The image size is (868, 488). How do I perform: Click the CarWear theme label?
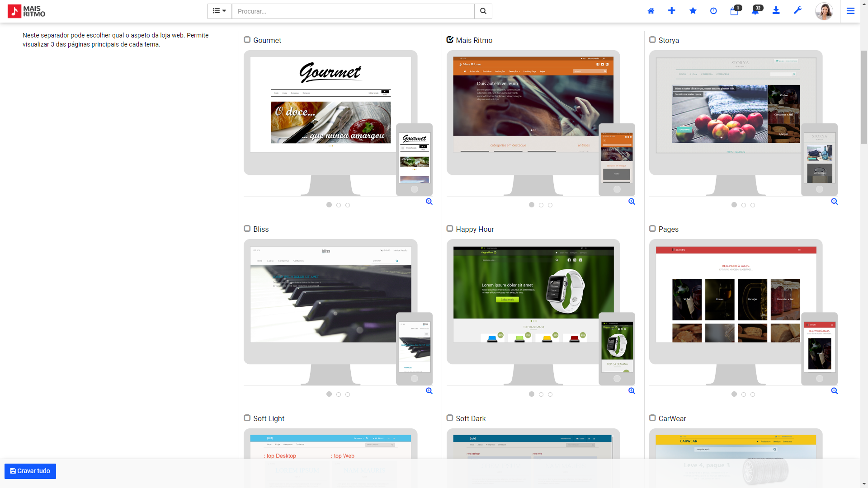pyautogui.click(x=672, y=418)
